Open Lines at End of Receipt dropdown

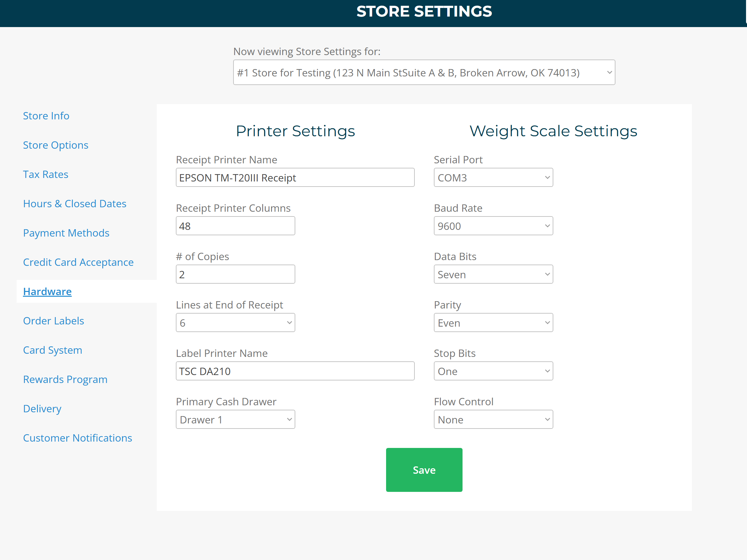click(235, 323)
